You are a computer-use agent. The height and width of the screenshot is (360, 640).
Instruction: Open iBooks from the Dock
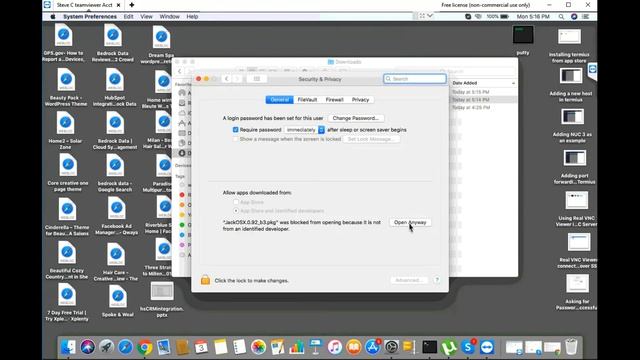point(353,347)
